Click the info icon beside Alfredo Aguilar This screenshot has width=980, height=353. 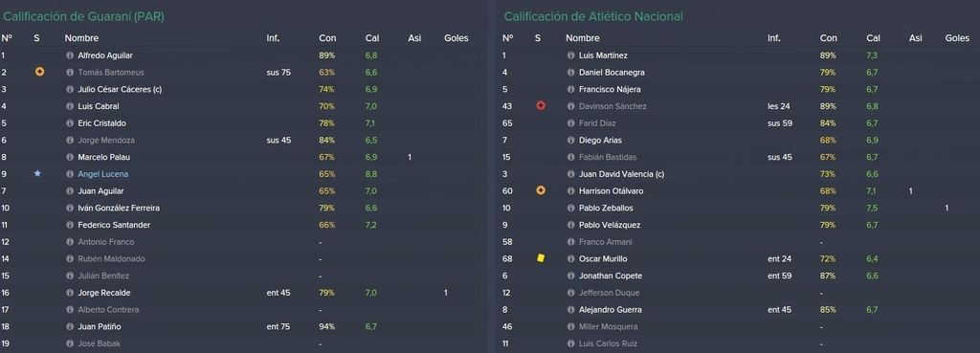click(x=70, y=55)
